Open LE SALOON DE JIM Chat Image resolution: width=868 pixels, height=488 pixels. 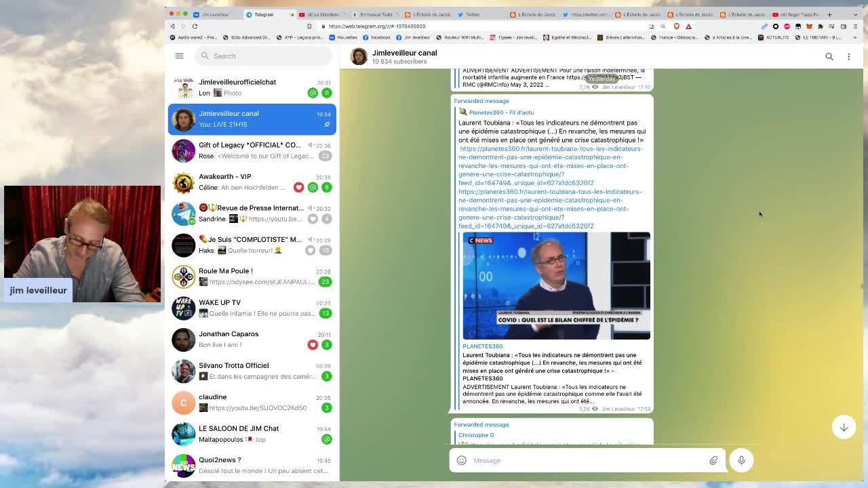click(x=252, y=434)
